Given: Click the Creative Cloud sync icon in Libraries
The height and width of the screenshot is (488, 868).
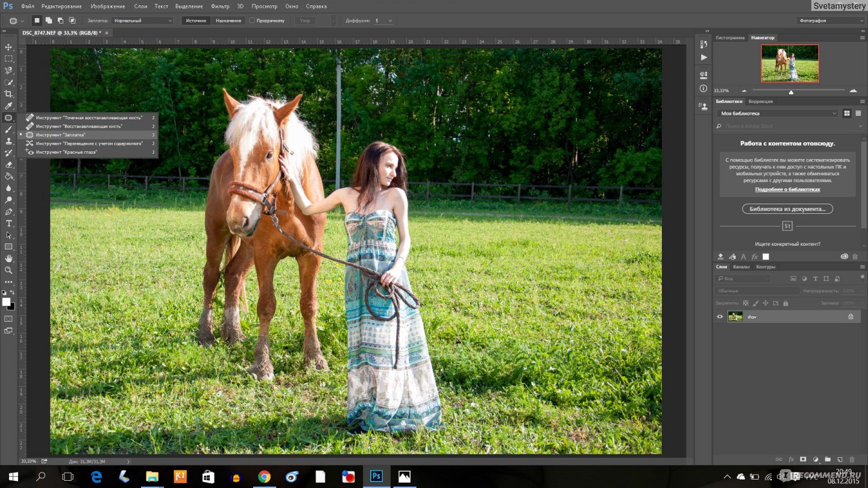Looking at the screenshot, I should [844, 257].
